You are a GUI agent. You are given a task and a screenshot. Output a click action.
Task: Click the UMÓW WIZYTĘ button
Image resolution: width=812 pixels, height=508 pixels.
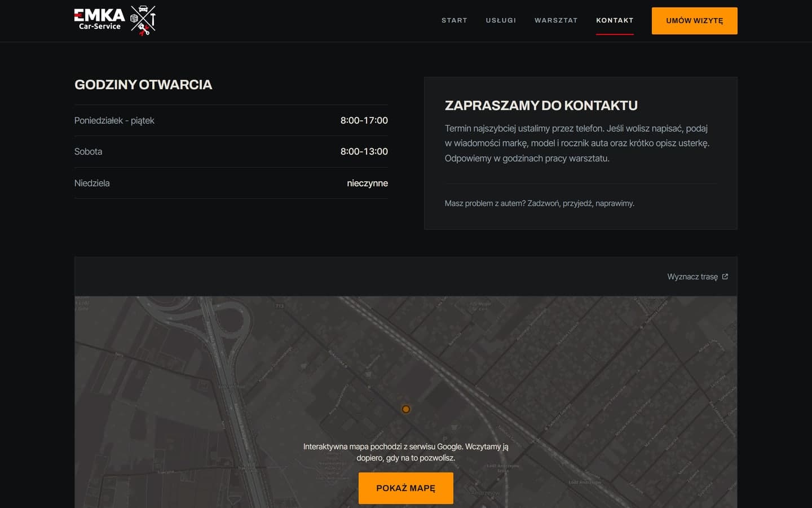tap(694, 21)
